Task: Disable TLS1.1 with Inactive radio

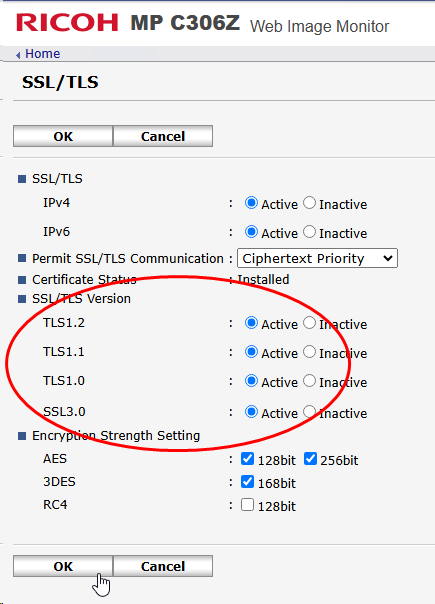Action: click(x=309, y=352)
